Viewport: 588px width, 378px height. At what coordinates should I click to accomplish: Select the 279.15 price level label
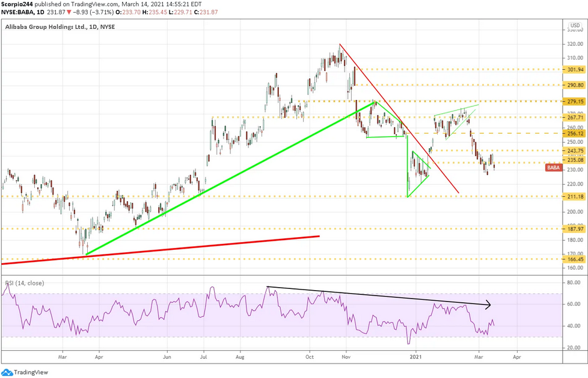pos(575,101)
